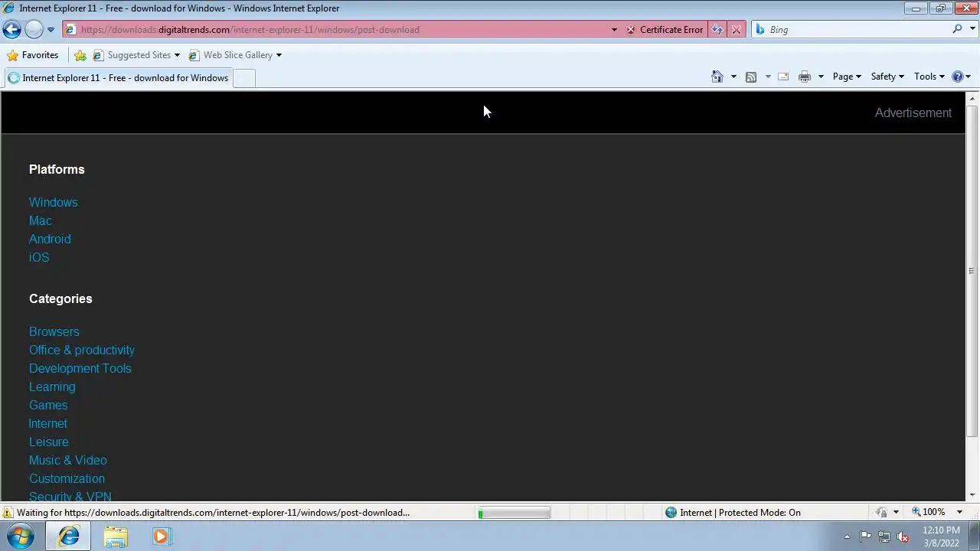Open a blank new tab

click(243, 78)
